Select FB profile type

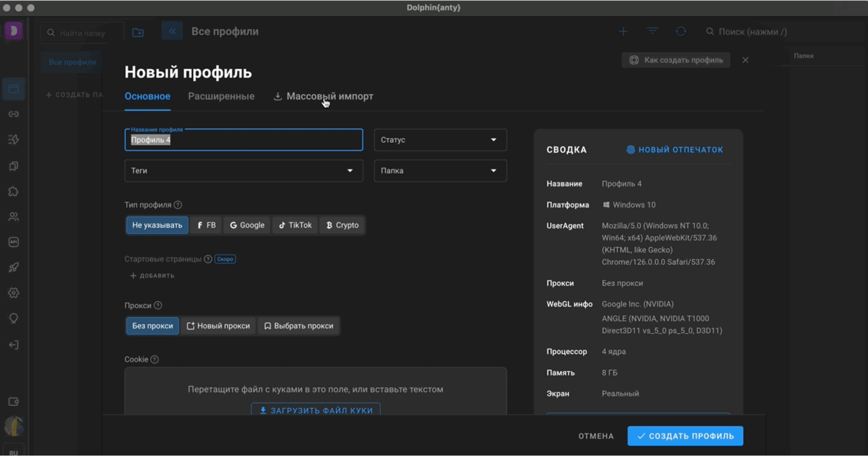click(206, 225)
